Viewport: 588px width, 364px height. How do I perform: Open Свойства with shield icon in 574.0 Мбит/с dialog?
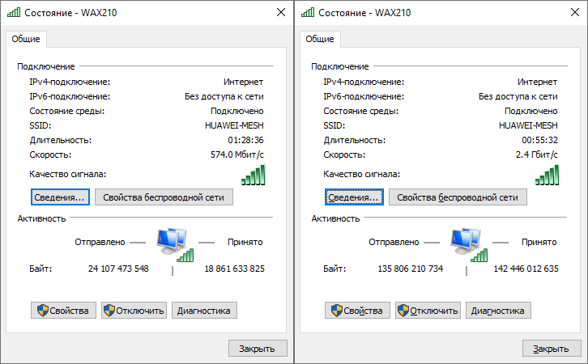(63, 311)
